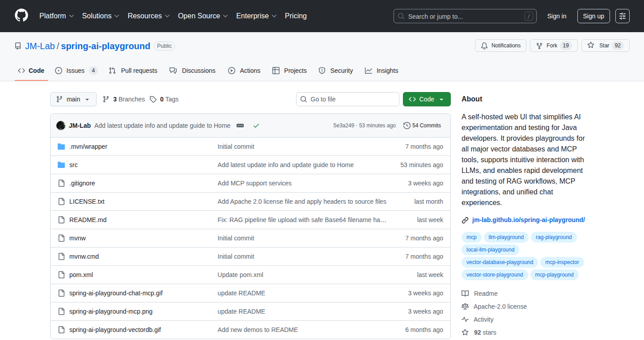Image resolution: width=644 pixels, height=340 pixels.
Task: Click the magnifier icon in header search
Action: click(401, 16)
